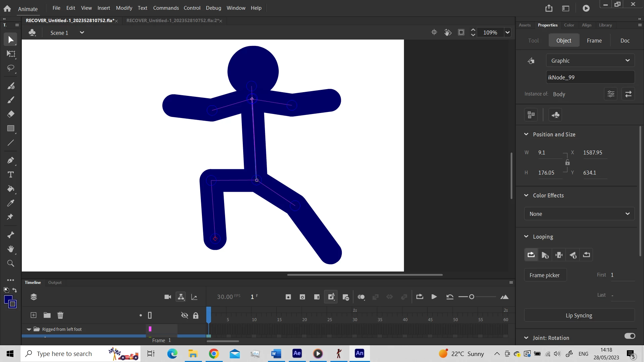Select the Bone tool

[11, 235]
